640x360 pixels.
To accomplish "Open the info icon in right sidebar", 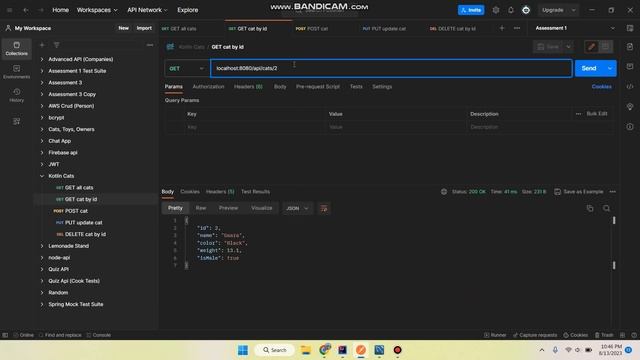I will (x=630, y=127).
